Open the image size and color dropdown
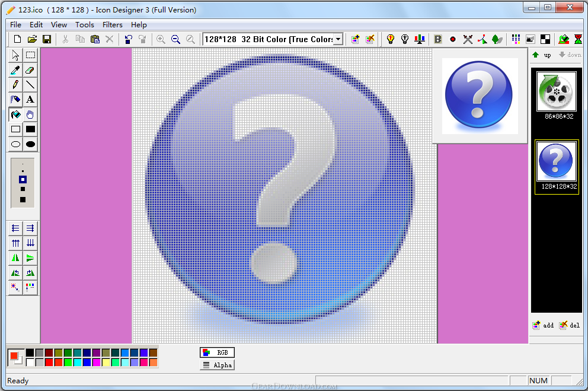 coord(338,39)
